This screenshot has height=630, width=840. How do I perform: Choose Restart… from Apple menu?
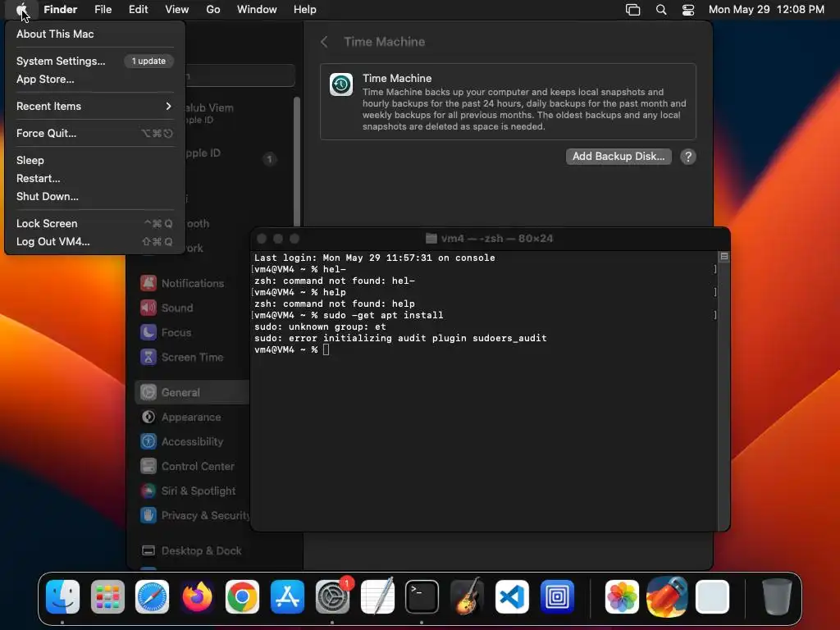click(x=94, y=178)
